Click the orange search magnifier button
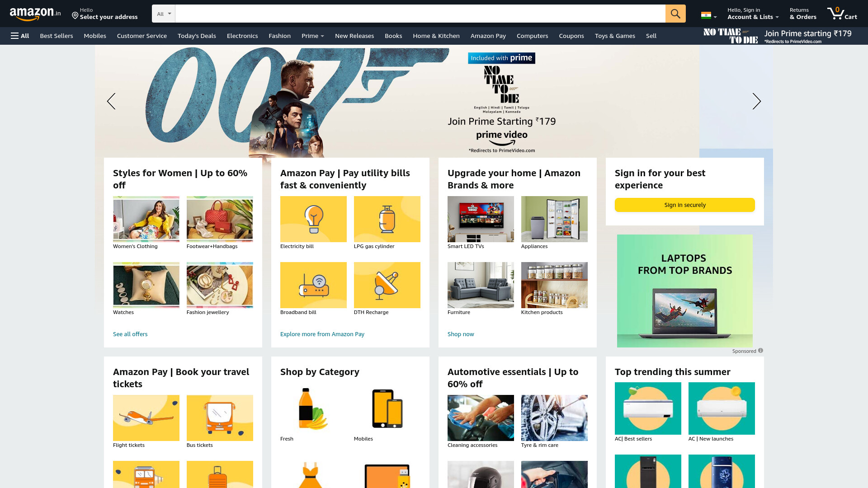 point(675,14)
